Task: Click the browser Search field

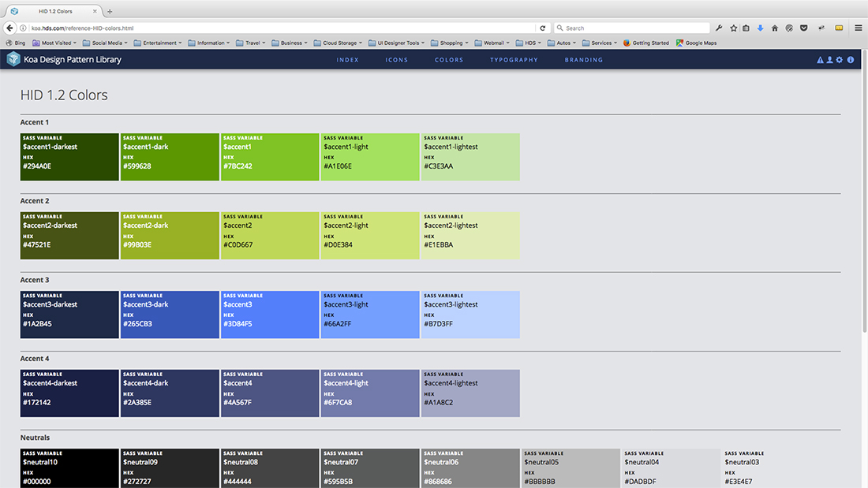Action: point(631,28)
